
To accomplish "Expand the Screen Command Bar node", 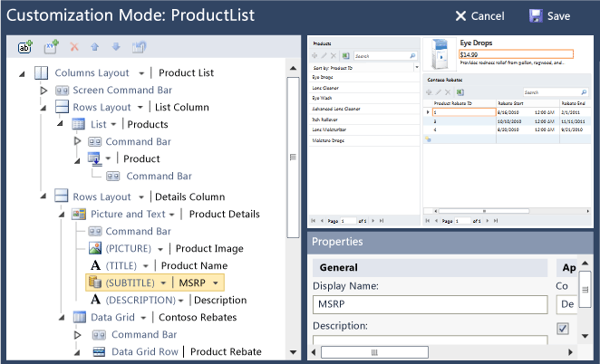I will click(43, 91).
